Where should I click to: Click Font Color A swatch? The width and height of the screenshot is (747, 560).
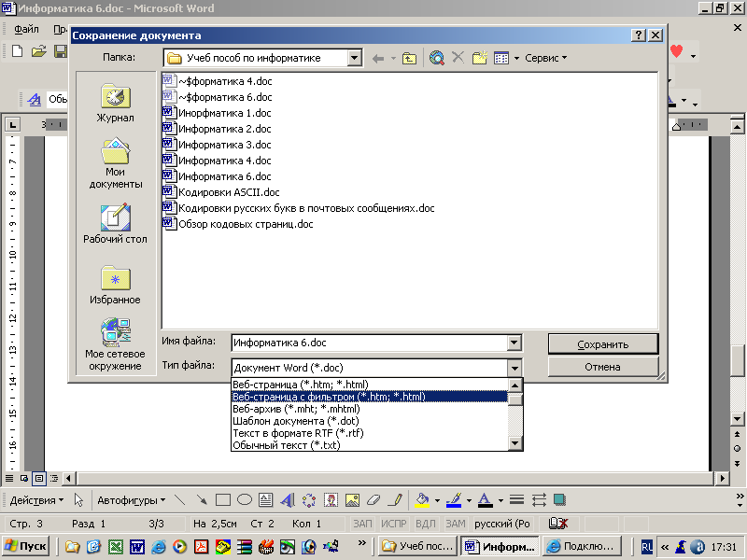pyautogui.click(x=485, y=499)
